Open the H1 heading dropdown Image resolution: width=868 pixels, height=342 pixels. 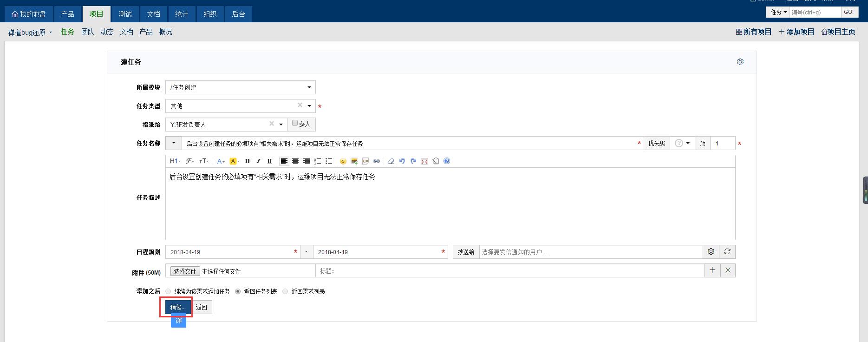pos(175,161)
